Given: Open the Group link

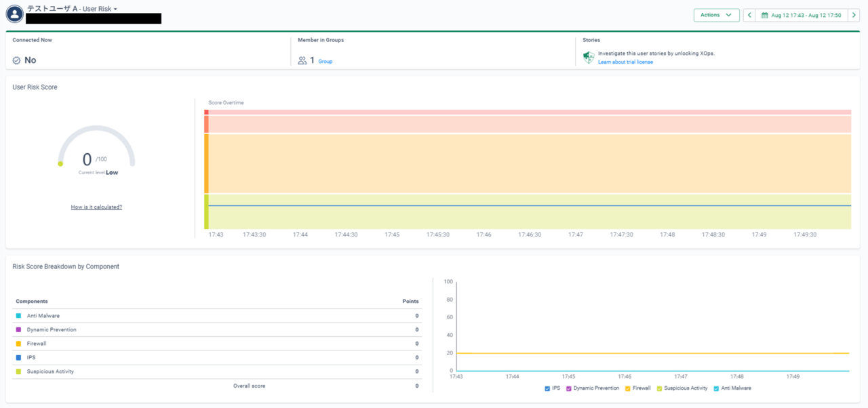Looking at the screenshot, I should coord(325,61).
